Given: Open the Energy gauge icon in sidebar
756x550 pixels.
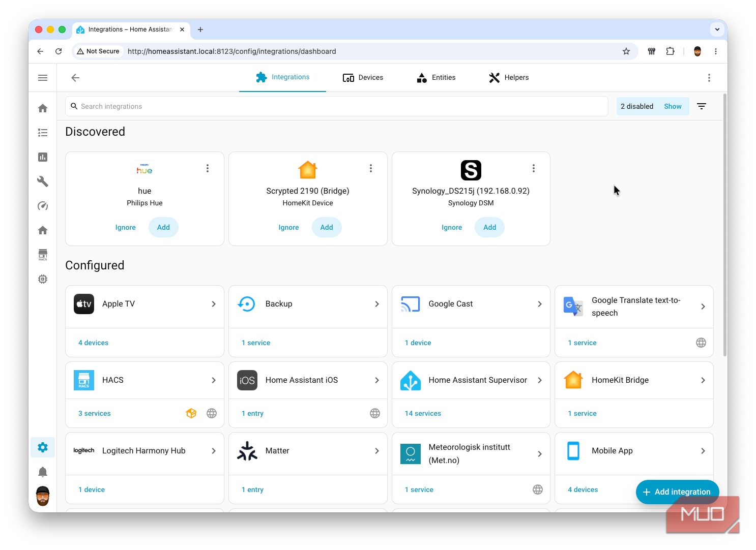Looking at the screenshot, I should point(43,206).
